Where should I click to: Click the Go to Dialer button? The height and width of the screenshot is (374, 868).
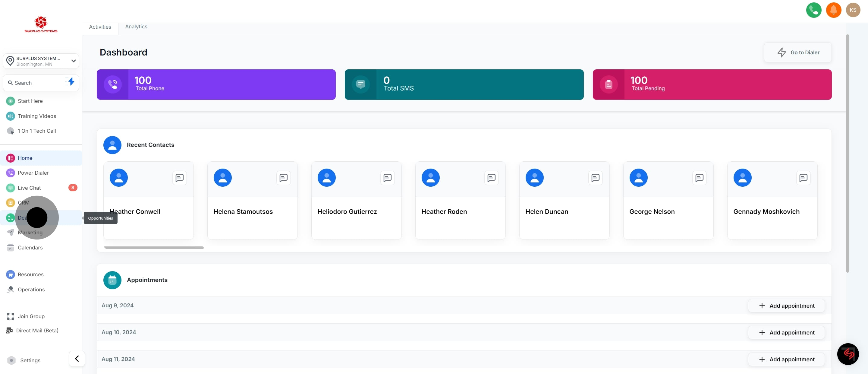797,52
